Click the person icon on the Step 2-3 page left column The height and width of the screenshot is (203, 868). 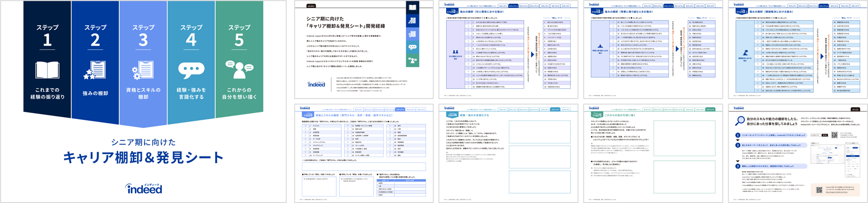coord(745,53)
